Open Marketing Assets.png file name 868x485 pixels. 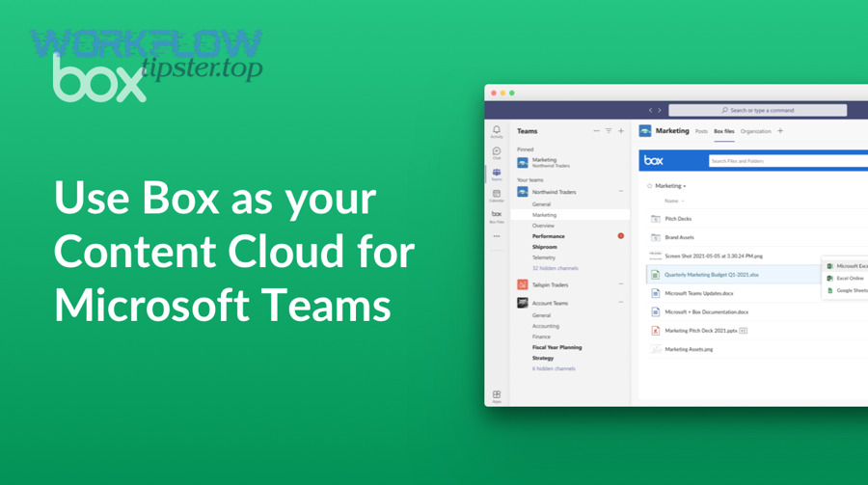(689, 349)
